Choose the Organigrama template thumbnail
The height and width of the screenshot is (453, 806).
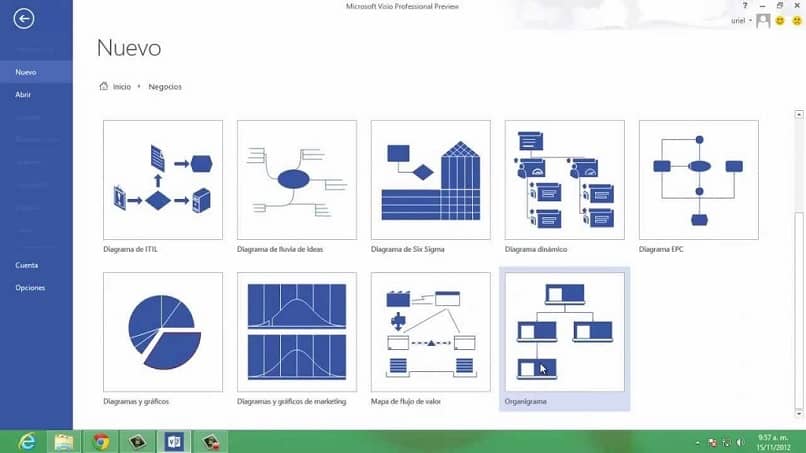tap(564, 332)
